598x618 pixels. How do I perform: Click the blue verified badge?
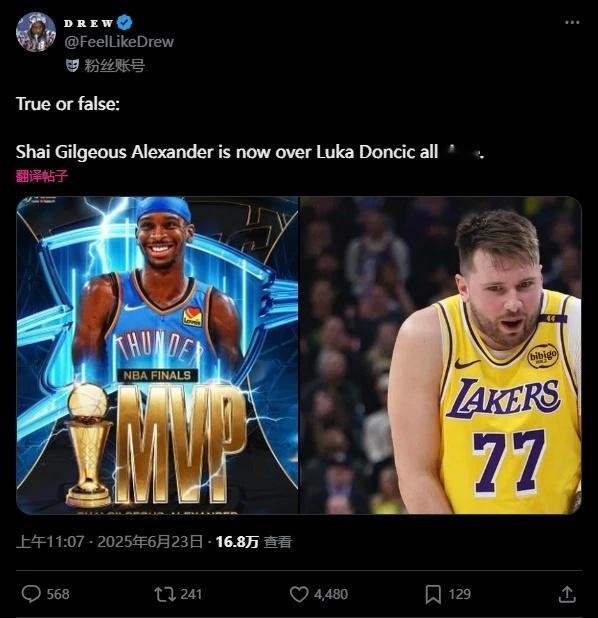[125, 22]
